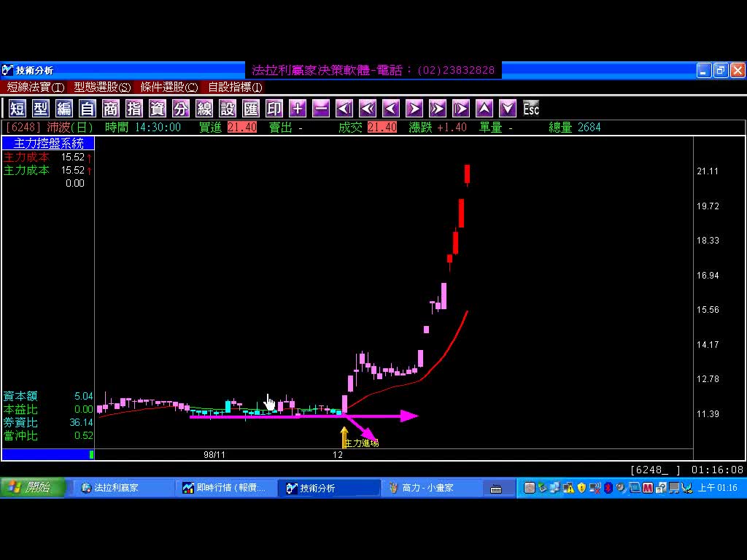Click the 98/11 date label on the time axis

click(x=214, y=455)
